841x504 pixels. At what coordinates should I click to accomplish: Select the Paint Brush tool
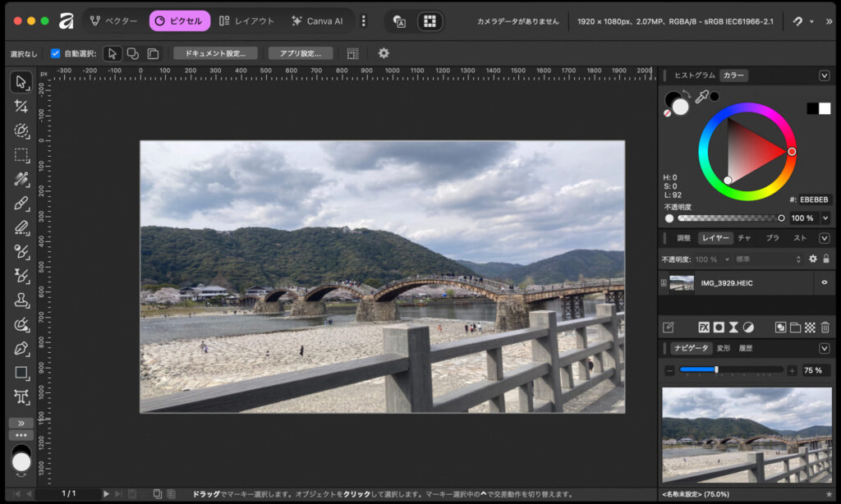(x=21, y=204)
